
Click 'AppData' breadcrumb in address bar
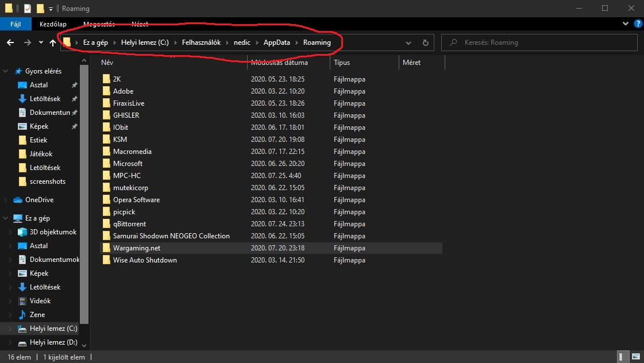(x=276, y=43)
